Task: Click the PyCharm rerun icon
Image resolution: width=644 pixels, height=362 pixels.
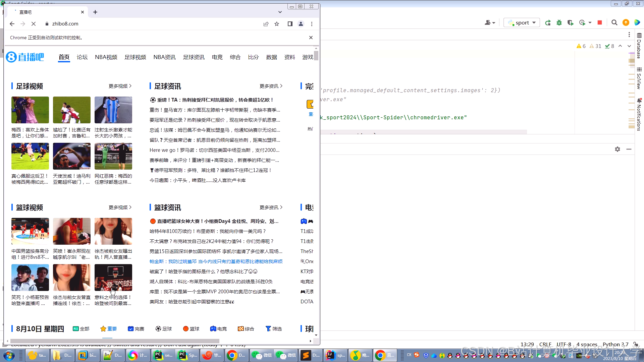Action: (548, 23)
